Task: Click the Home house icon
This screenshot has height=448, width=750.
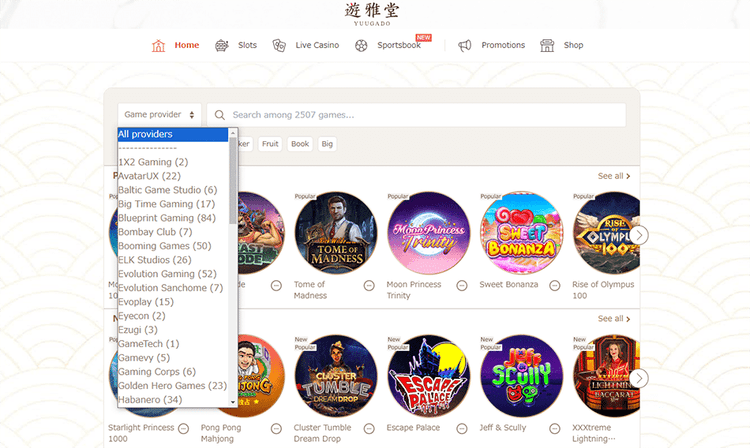Action: 158,45
